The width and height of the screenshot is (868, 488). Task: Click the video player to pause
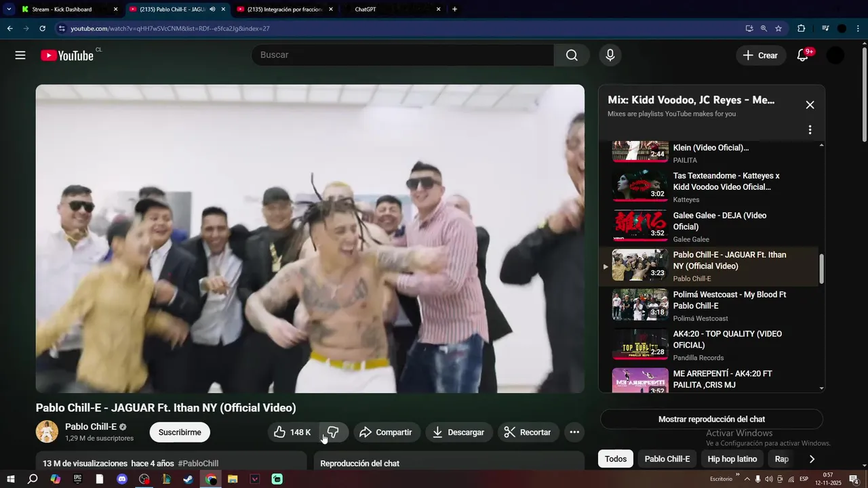(310, 239)
